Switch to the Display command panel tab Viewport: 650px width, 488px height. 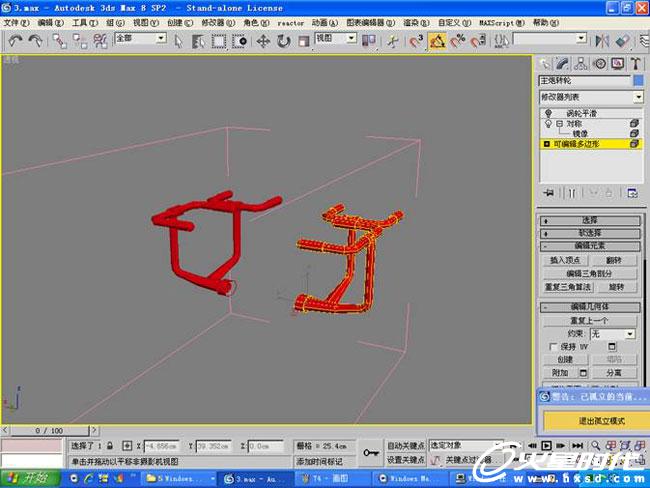[x=618, y=63]
